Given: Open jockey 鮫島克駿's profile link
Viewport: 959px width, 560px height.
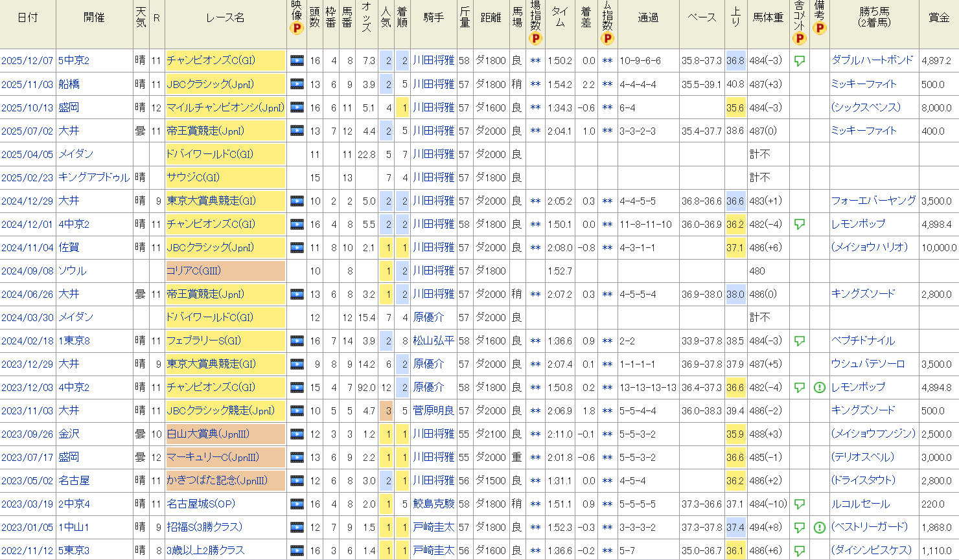Looking at the screenshot, I should coord(433,504).
